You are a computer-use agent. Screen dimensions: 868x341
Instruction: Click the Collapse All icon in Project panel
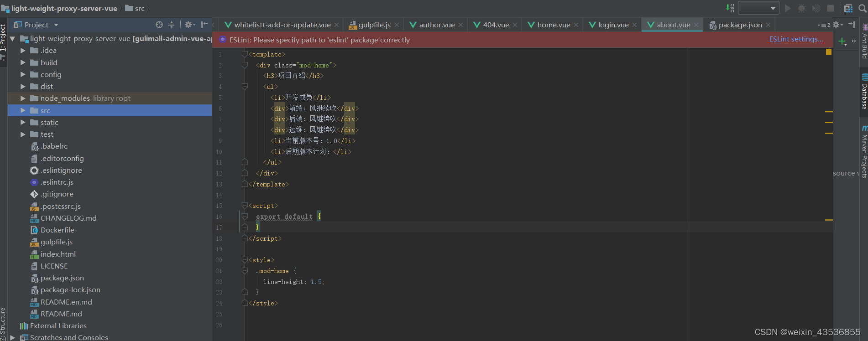pyautogui.click(x=171, y=25)
